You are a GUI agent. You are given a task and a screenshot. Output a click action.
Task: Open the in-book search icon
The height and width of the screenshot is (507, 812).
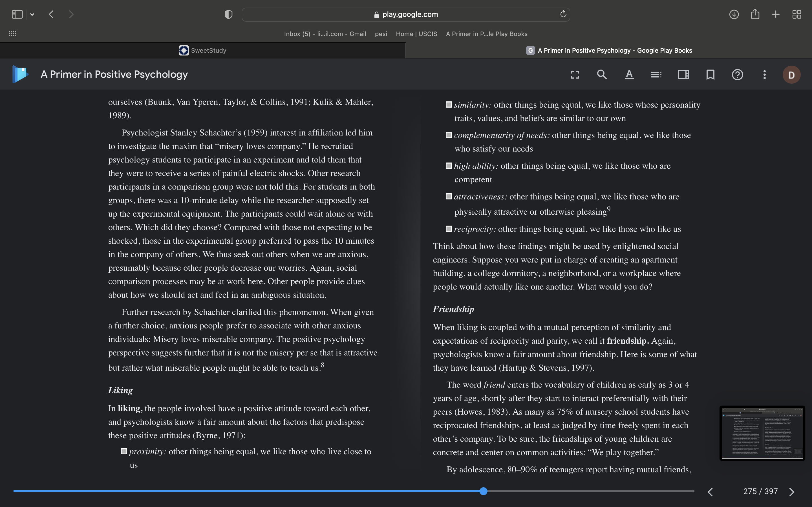(x=602, y=74)
